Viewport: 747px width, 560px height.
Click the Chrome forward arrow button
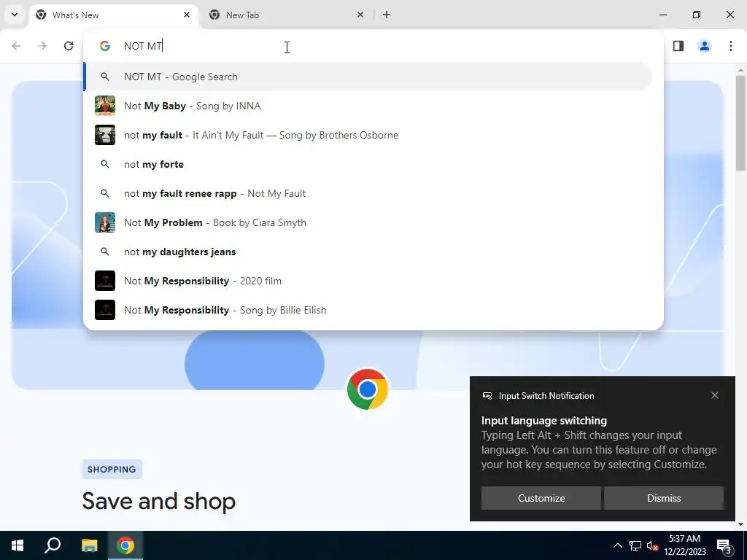point(42,46)
